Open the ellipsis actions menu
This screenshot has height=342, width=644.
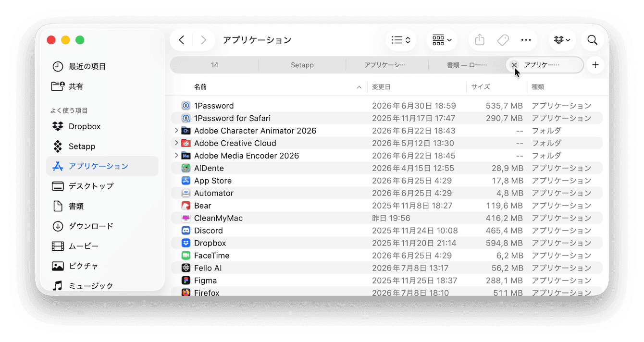[526, 40]
